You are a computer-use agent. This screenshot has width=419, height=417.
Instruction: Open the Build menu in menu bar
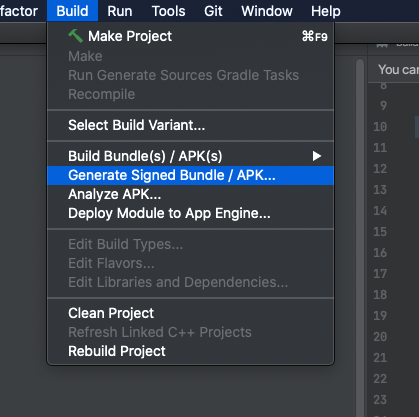[72, 11]
